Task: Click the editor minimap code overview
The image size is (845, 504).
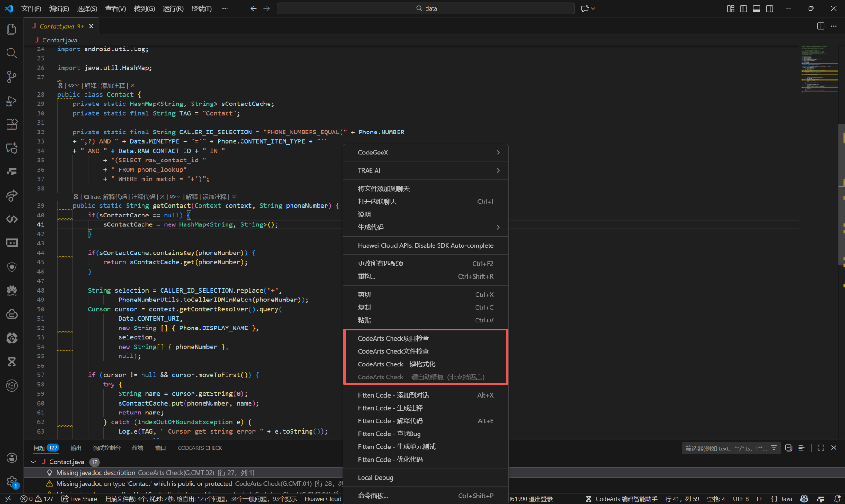Action: [x=820, y=69]
